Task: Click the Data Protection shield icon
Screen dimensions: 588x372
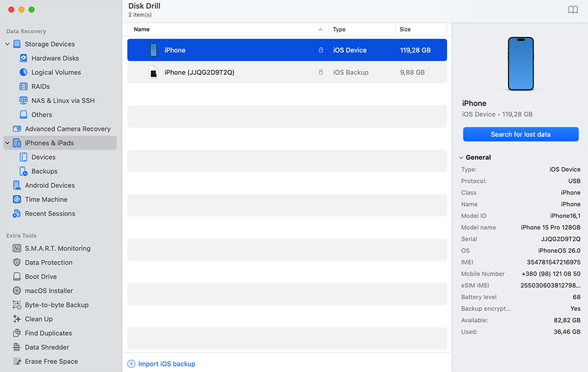Action: 17,262
